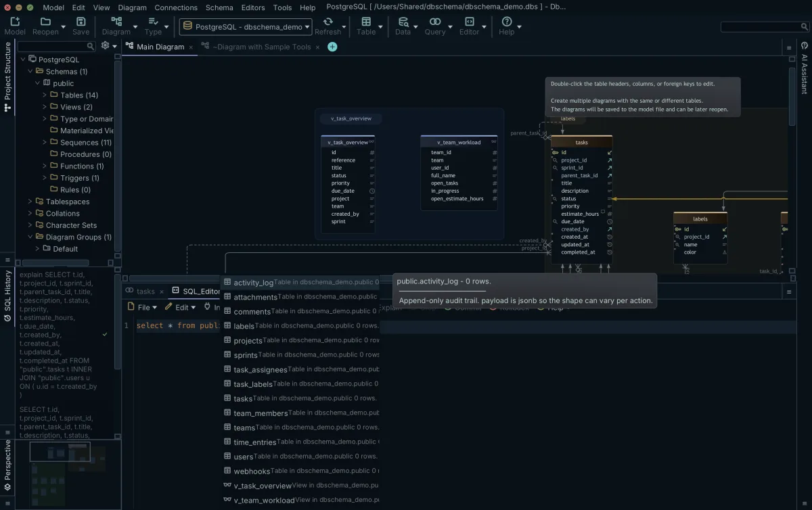Expand the Tables (14) tree node
The width and height of the screenshot is (812, 510).
[x=45, y=95]
